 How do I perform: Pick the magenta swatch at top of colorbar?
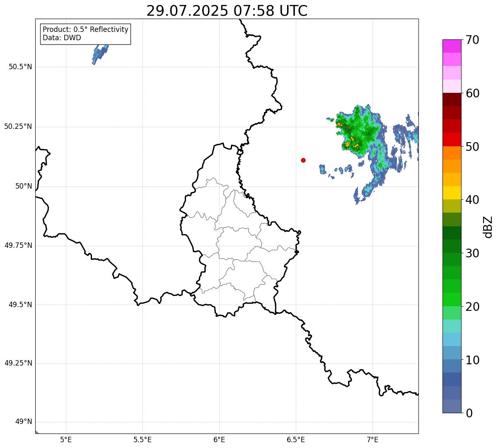(452, 46)
